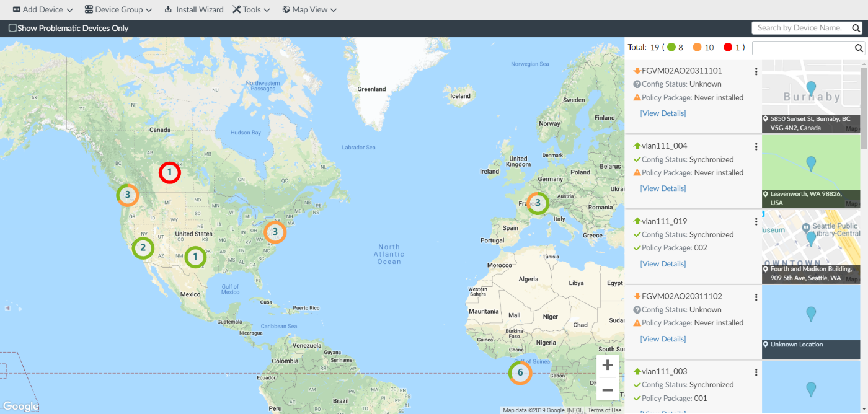The height and width of the screenshot is (414, 868).
Task: Select device name FGVM02AO20311101
Action: coord(682,71)
